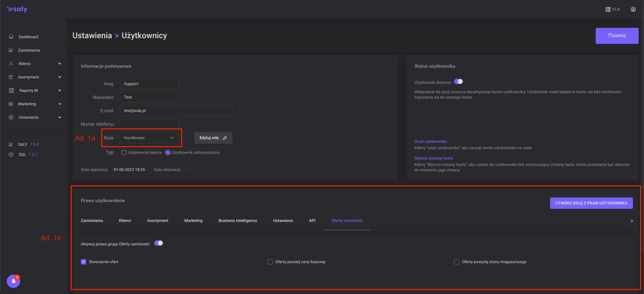Select Użytkownik klienta radio option
644x294 pixels.
(124, 153)
